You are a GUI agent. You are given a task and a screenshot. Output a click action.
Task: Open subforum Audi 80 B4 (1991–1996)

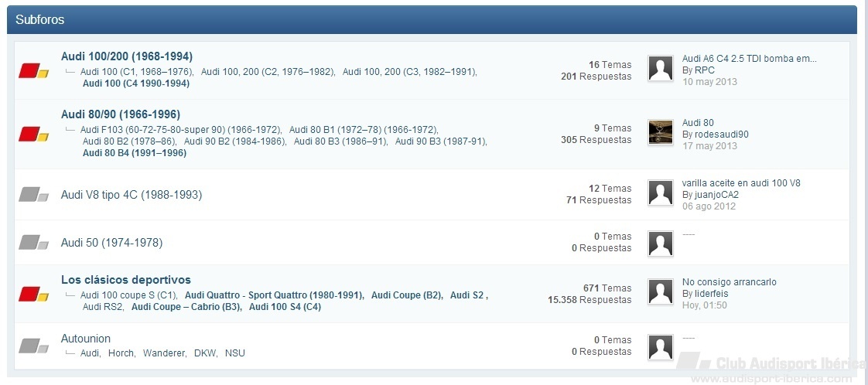[x=135, y=153]
